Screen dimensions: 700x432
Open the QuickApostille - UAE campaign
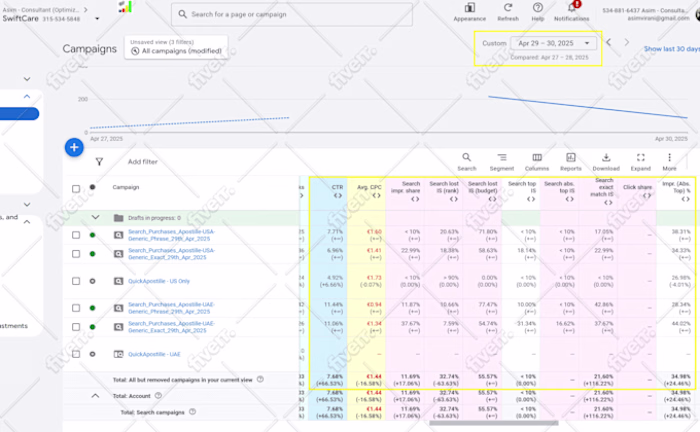pyautogui.click(x=154, y=354)
